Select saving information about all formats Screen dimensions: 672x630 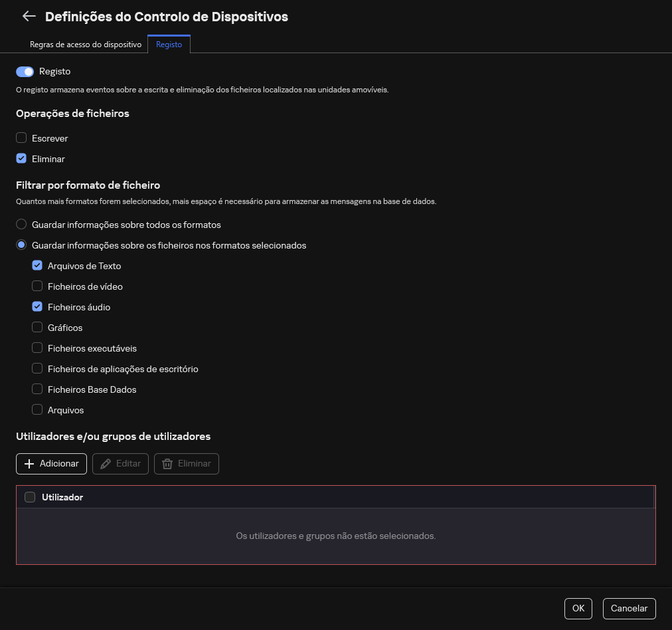(x=21, y=224)
